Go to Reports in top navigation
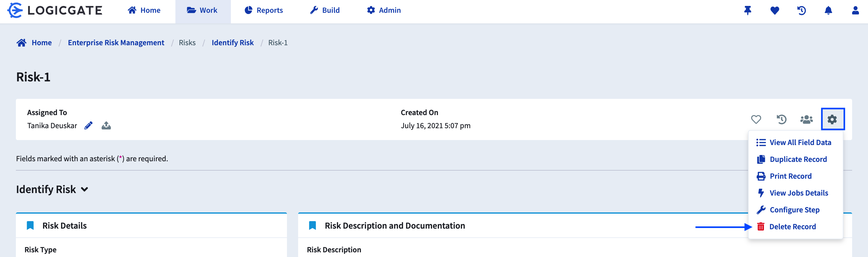This screenshot has width=868, height=257. [x=264, y=11]
